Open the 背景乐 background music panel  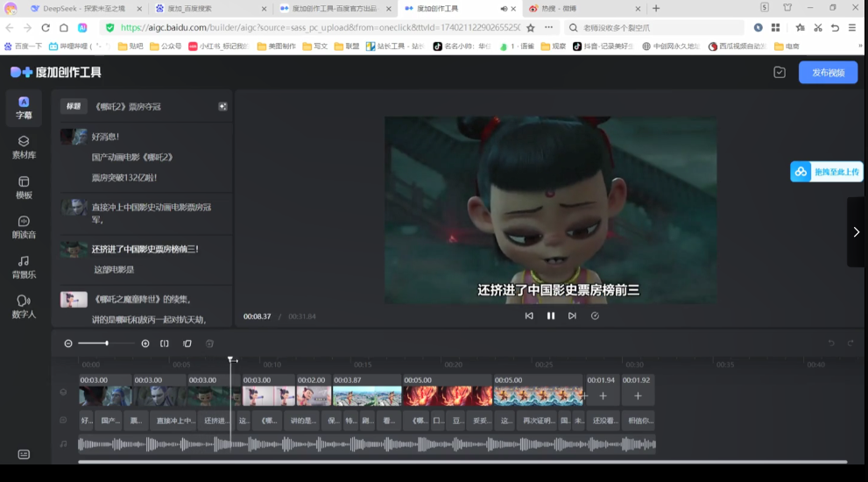point(24,267)
